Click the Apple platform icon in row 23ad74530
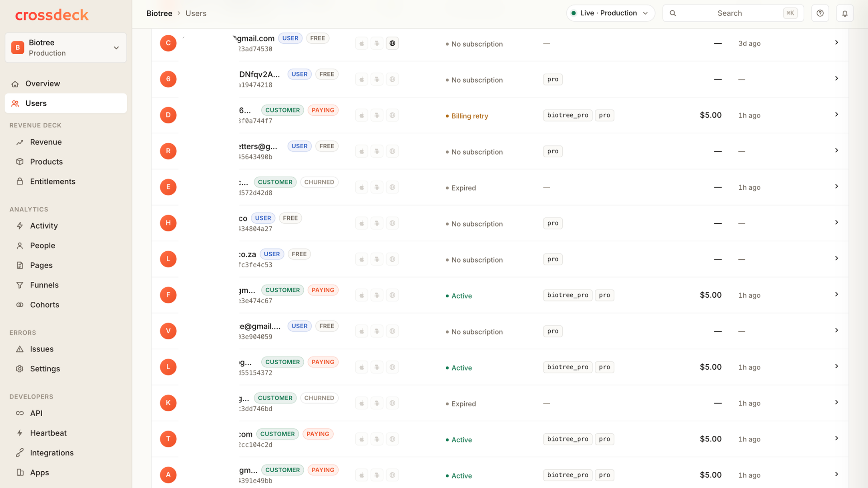The width and height of the screenshot is (868, 488). pyautogui.click(x=362, y=43)
